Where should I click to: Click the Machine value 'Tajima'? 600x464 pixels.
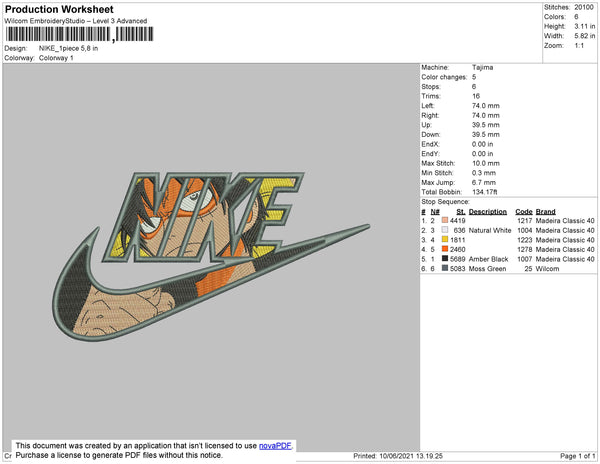[x=483, y=67]
